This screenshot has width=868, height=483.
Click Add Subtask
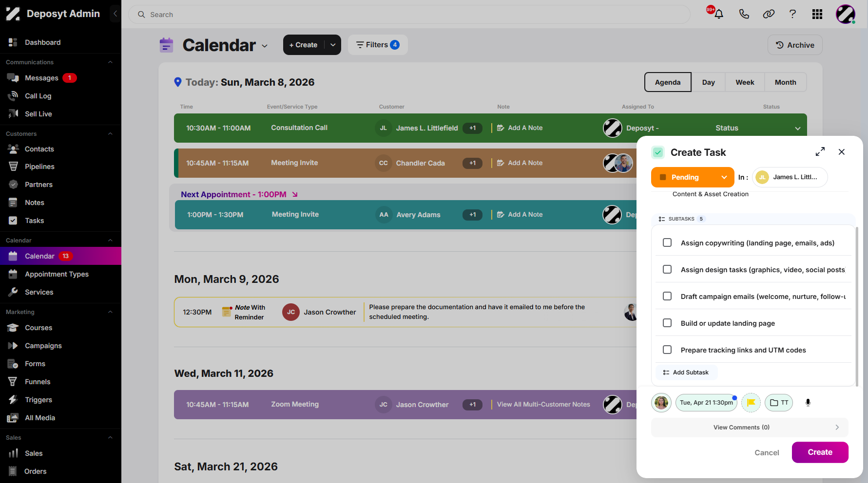pyautogui.click(x=686, y=372)
